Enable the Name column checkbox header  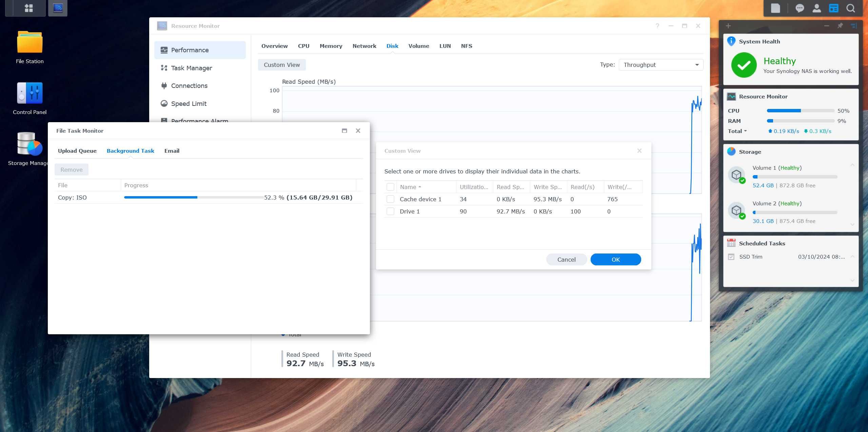[x=391, y=187]
